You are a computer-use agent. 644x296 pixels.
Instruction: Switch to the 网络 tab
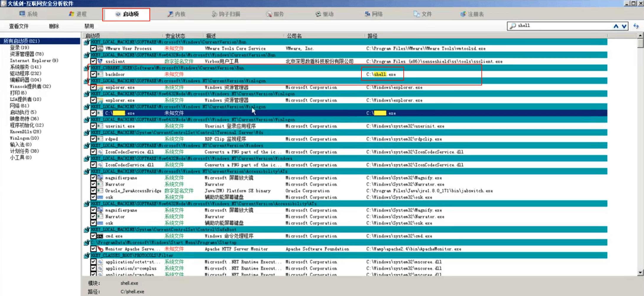tap(374, 14)
